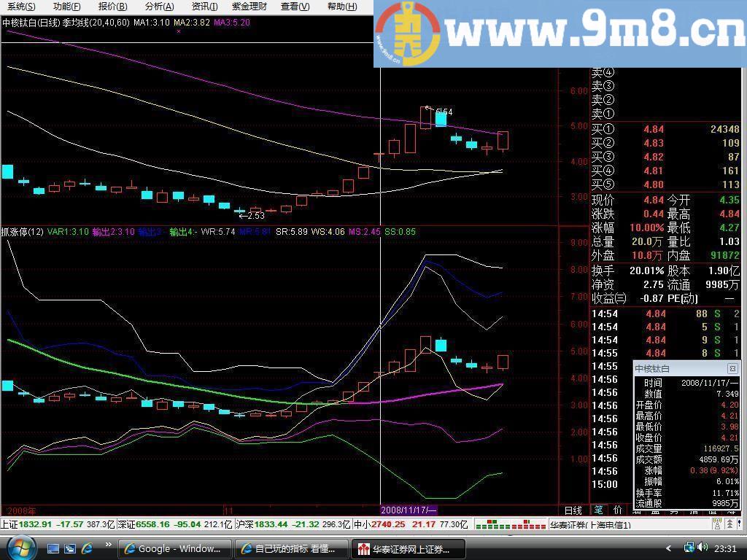The height and width of the screenshot is (560, 747).
Task: Click the 2008/11/17 date marker on timeline
Action: pos(409,510)
